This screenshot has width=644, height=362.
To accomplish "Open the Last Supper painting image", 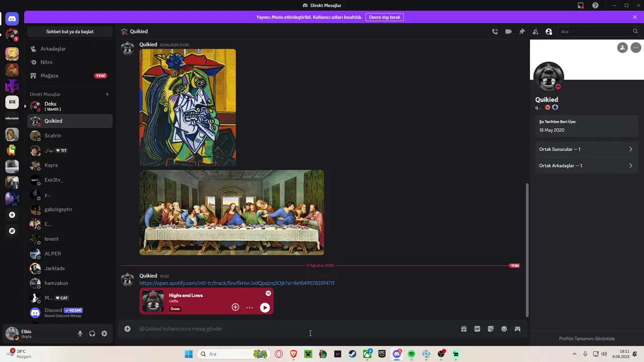I will pyautogui.click(x=231, y=212).
